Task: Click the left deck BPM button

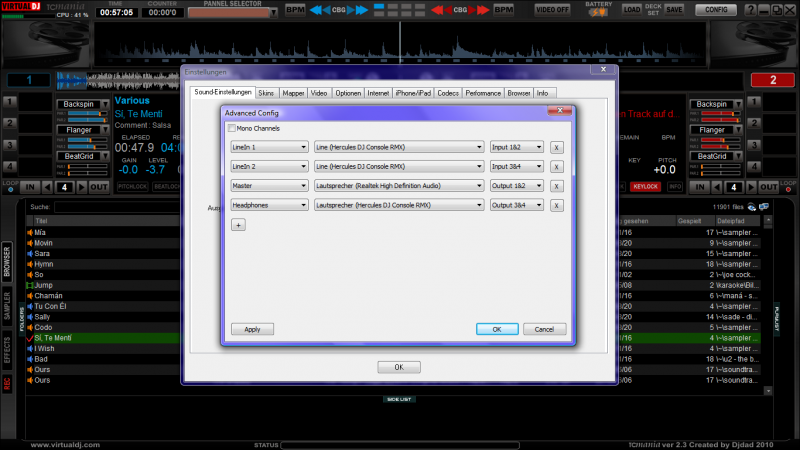Action: click(x=295, y=10)
